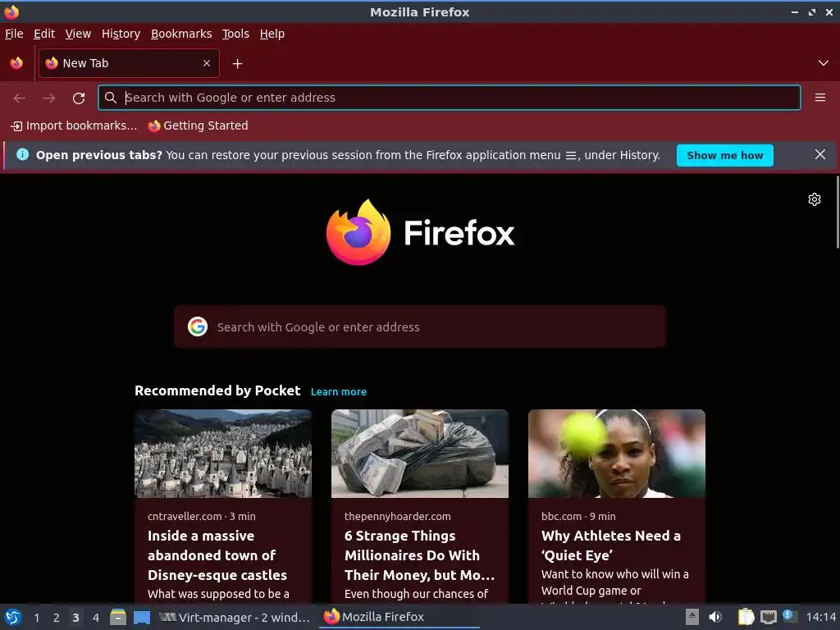Click the info icon in notification bar

click(x=22, y=155)
